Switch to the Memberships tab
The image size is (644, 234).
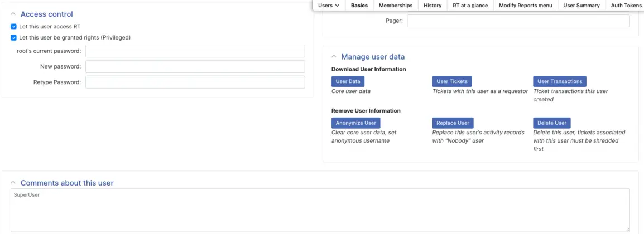(395, 6)
